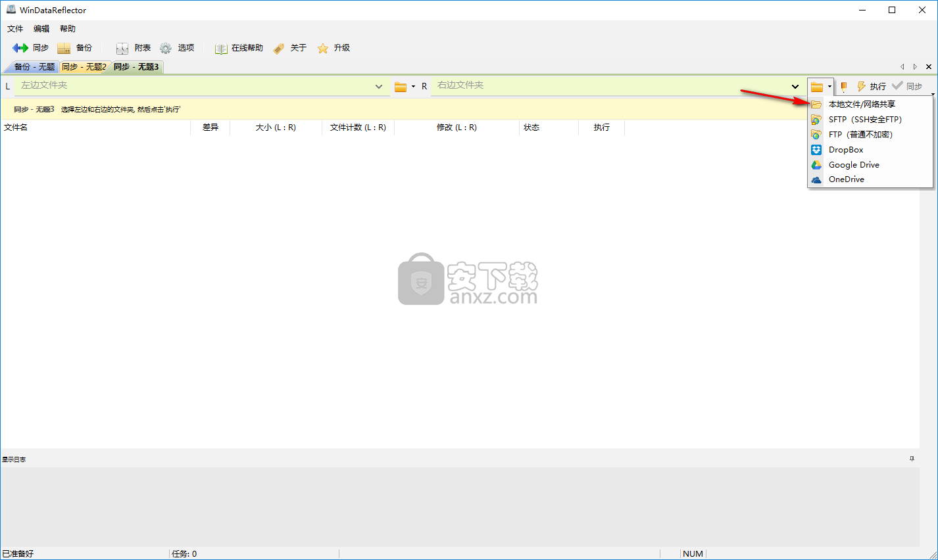Click the 文件计数 (L : R) column header
This screenshot has width=938, height=560.
coord(358,128)
